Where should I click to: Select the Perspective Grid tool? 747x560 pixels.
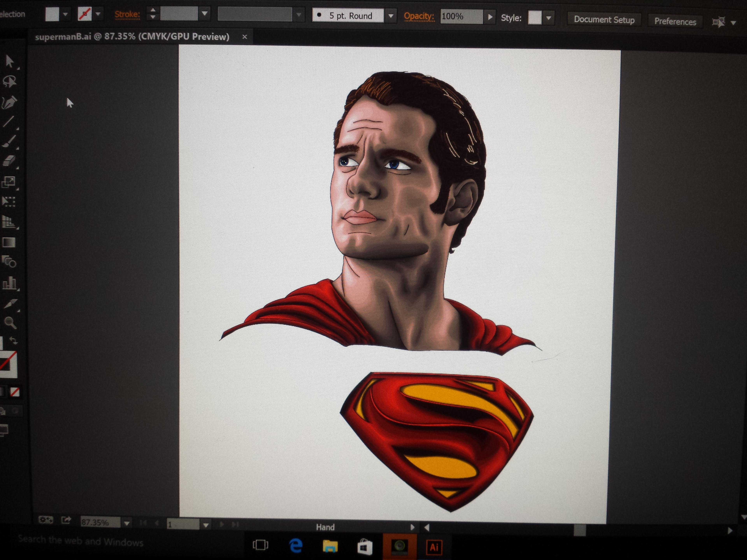pyautogui.click(x=9, y=222)
